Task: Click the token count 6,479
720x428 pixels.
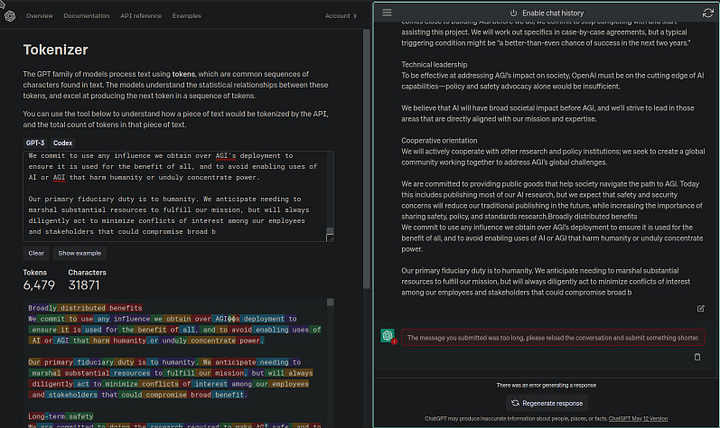Action: [39, 285]
